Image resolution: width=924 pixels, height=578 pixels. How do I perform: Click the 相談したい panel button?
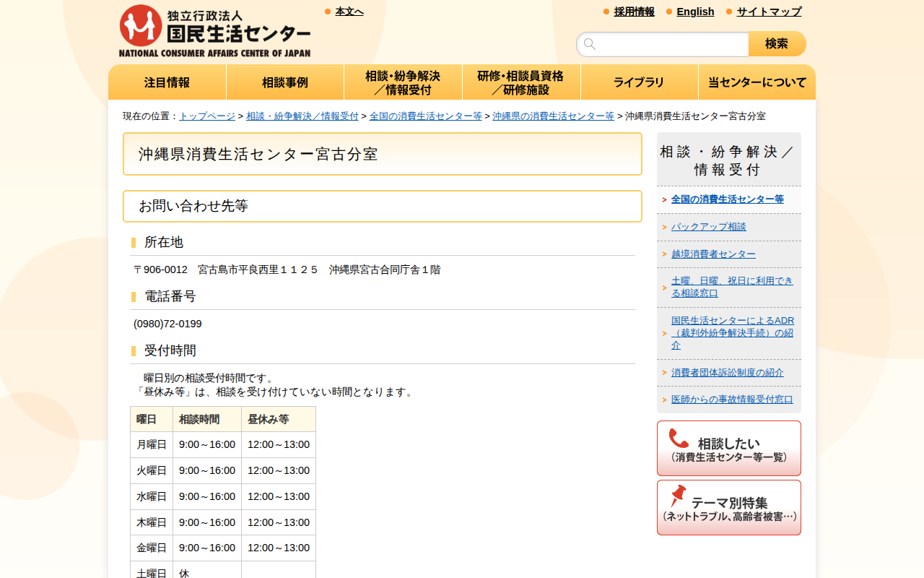coord(728,448)
